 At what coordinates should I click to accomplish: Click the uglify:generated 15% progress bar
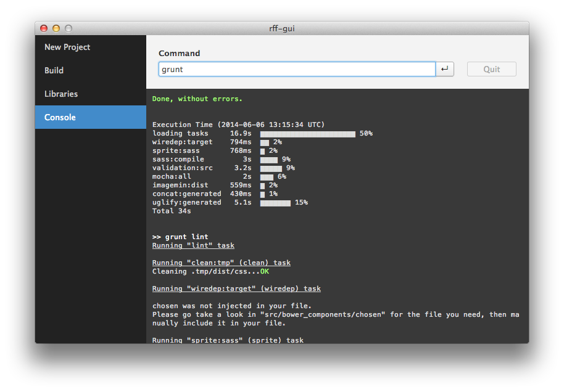tap(275, 203)
